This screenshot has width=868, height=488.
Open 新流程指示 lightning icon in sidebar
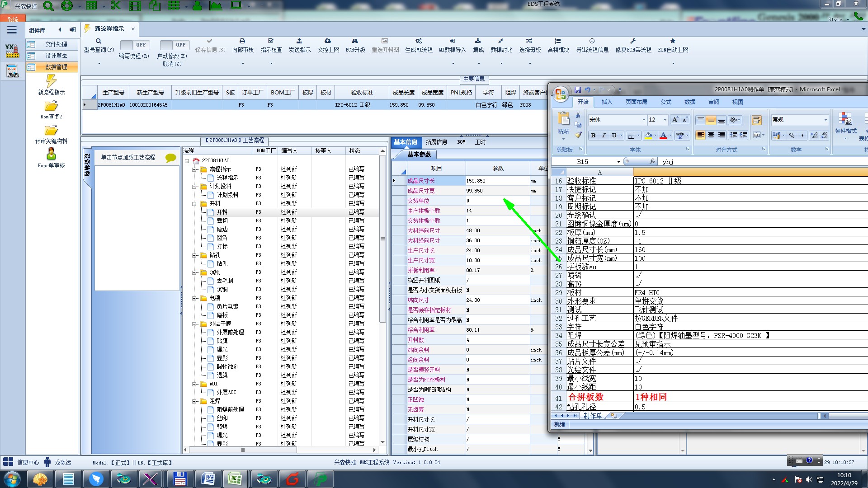[51, 81]
